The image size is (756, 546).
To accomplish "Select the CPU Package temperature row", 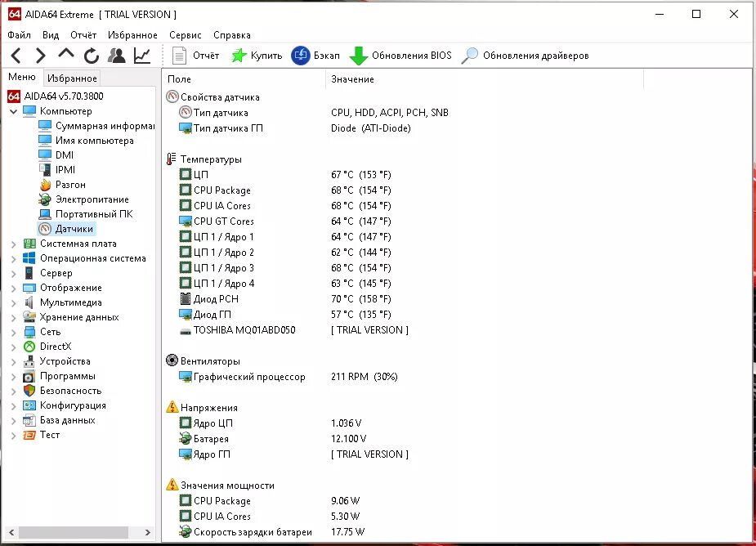I will click(284, 190).
